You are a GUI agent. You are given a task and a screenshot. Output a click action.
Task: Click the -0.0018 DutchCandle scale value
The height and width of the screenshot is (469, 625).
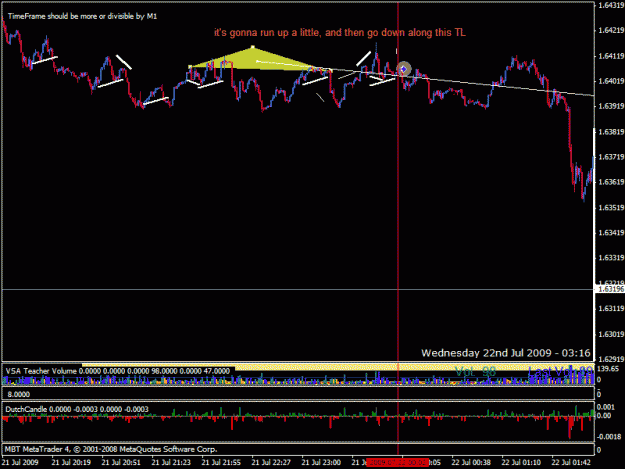pyautogui.click(x=608, y=437)
